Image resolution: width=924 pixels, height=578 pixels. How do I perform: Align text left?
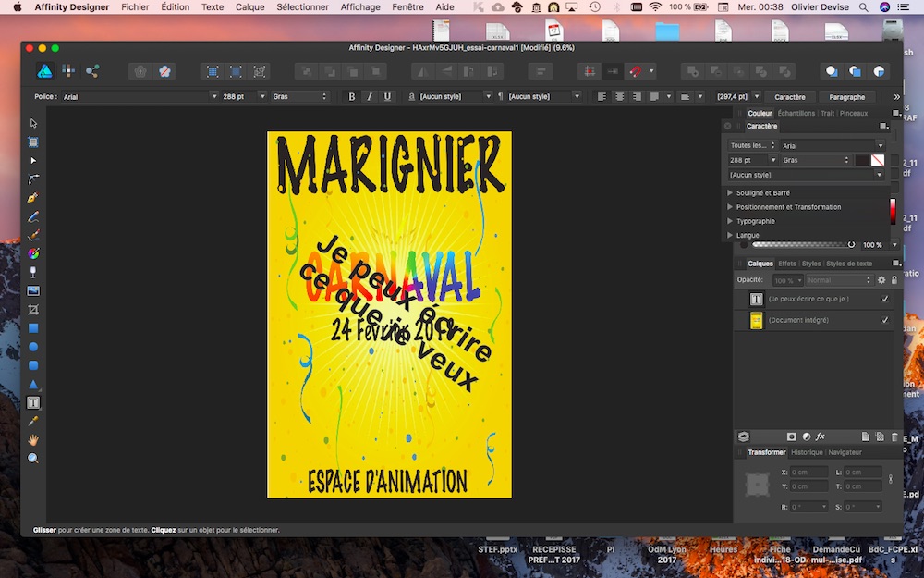[x=602, y=97]
